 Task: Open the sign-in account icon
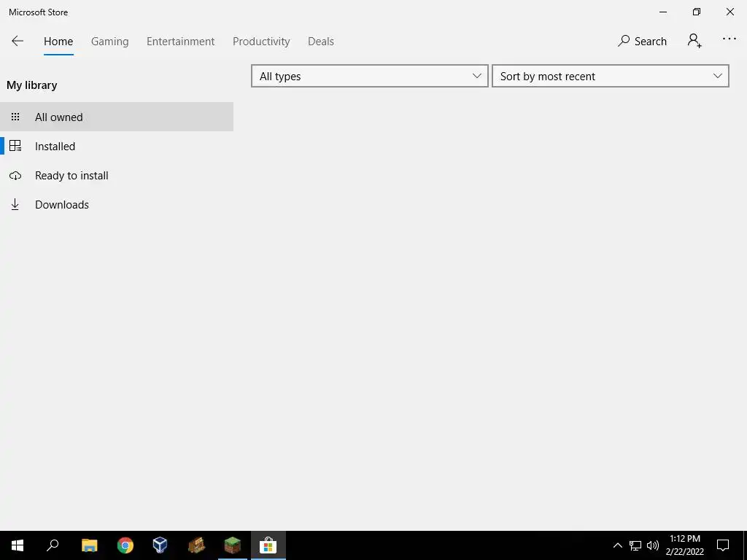[x=694, y=41]
